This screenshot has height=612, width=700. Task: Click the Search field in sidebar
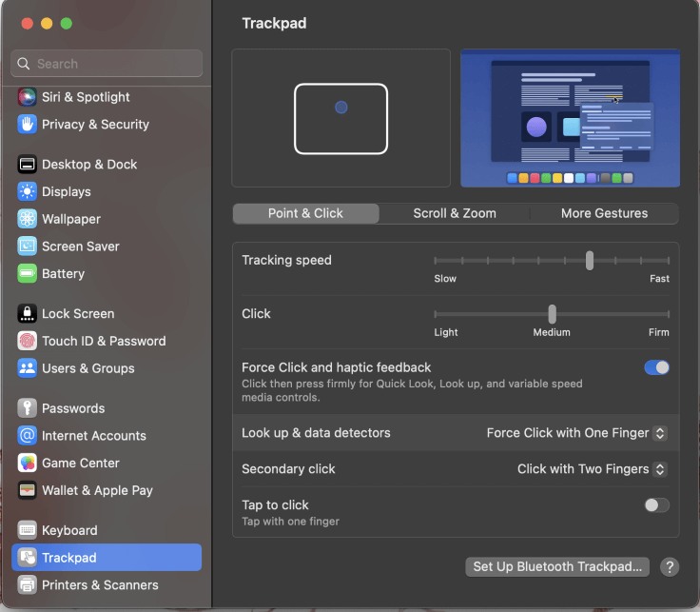(107, 64)
